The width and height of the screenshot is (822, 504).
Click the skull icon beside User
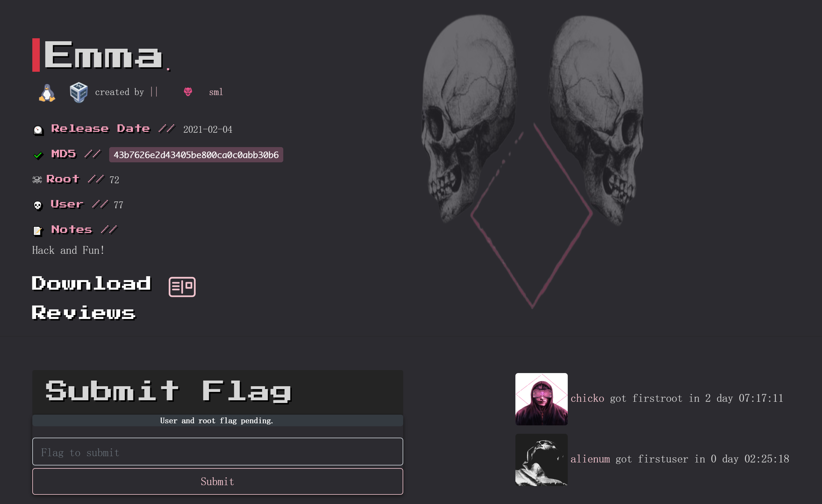tap(38, 205)
